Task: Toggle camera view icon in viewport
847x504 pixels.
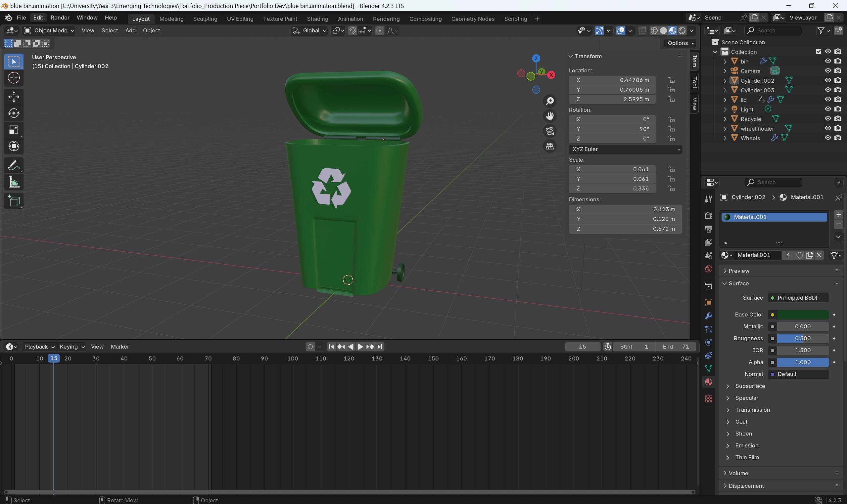Action: [x=549, y=131]
